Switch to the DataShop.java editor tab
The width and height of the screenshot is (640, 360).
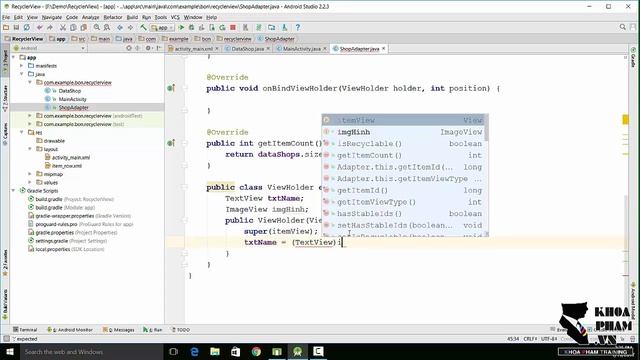(x=247, y=49)
